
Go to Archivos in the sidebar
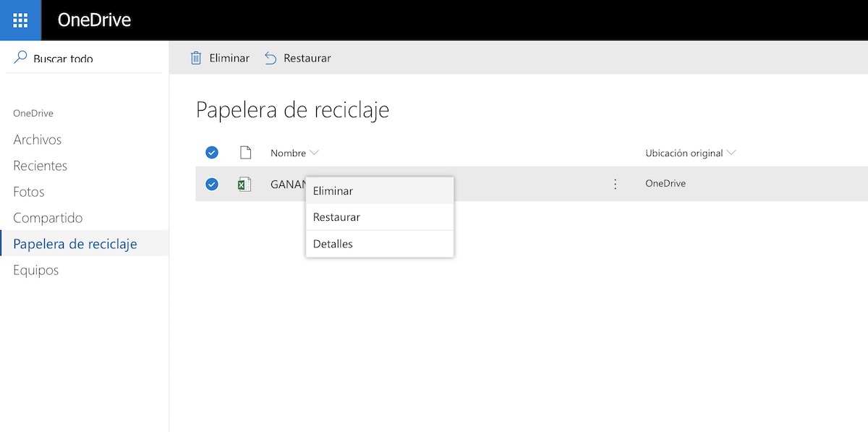tap(38, 140)
